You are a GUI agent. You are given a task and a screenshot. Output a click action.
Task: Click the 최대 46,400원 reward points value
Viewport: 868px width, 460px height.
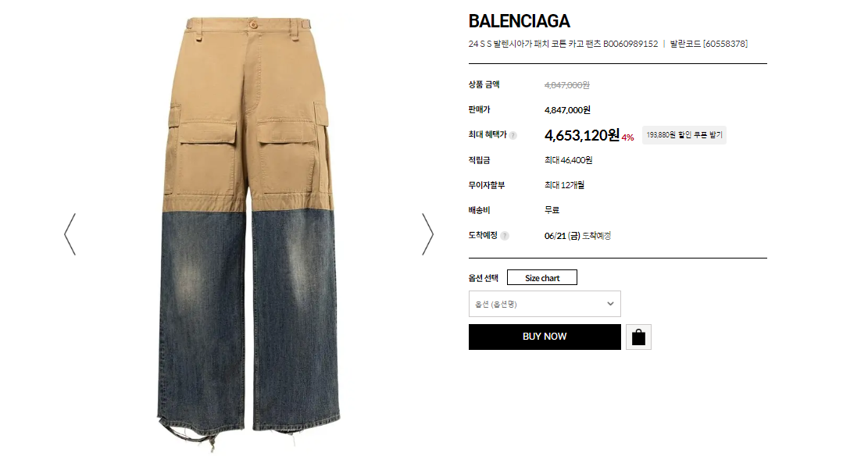click(x=569, y=160)
